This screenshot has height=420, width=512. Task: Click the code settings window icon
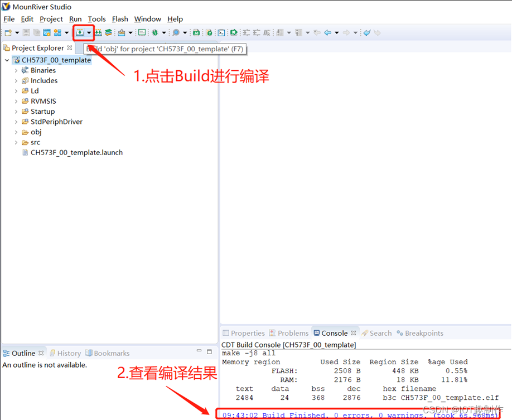(47, 33)
